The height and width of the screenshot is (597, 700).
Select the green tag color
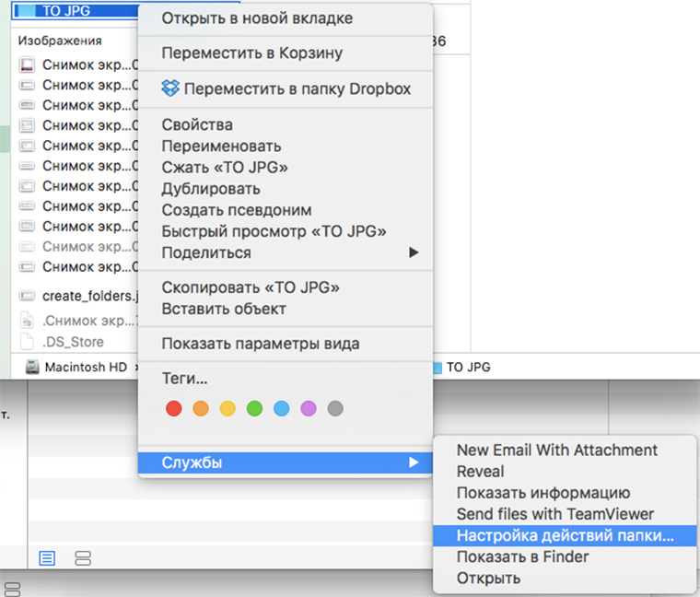point(254,408)
